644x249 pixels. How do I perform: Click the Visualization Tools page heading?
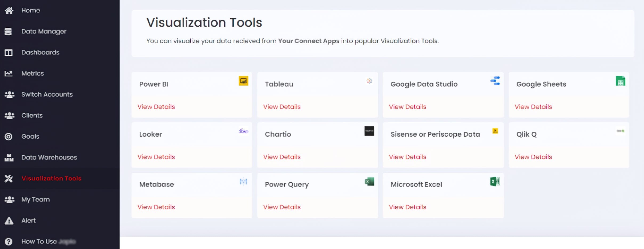[204, 22]
